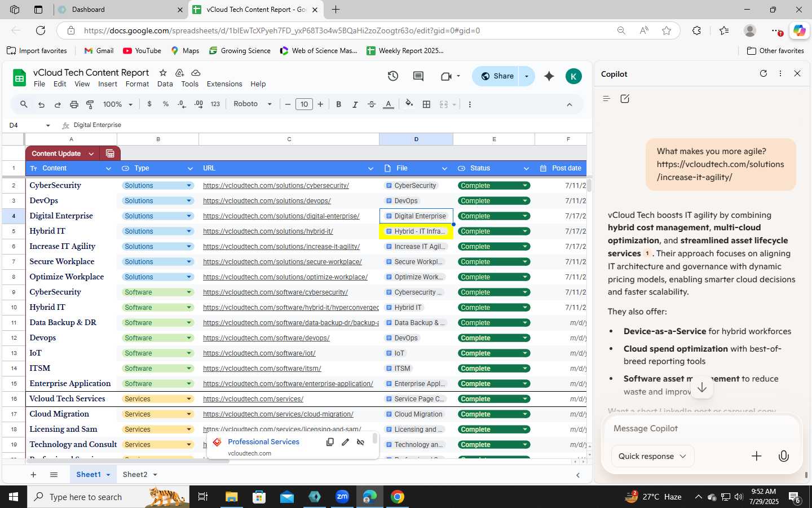
Task: Open more toolbar options three dots
Action: tap(470, 104)
